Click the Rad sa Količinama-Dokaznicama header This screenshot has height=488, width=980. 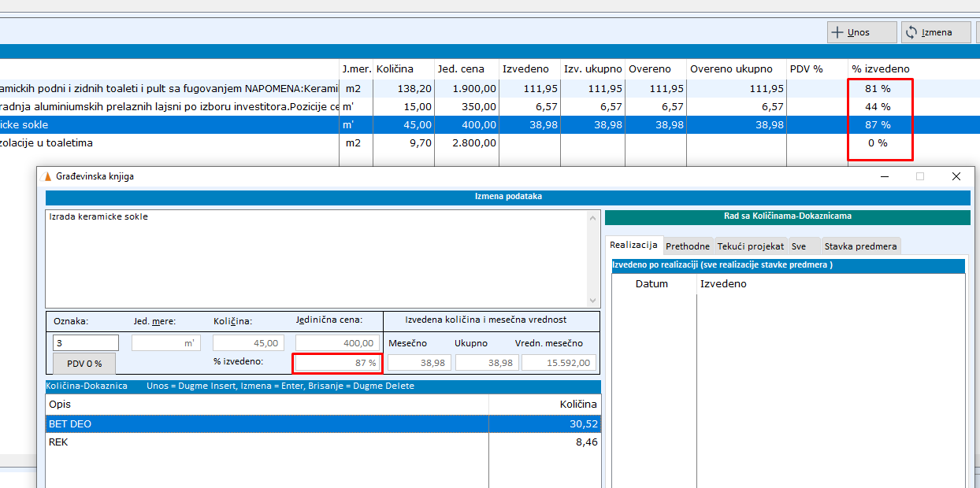click(x=788, y=216)
